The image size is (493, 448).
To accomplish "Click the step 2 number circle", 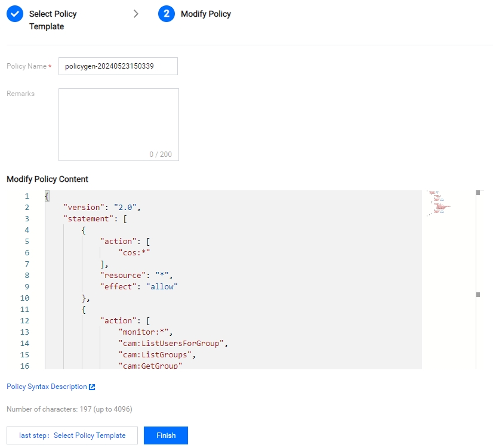I will (167, 14).
